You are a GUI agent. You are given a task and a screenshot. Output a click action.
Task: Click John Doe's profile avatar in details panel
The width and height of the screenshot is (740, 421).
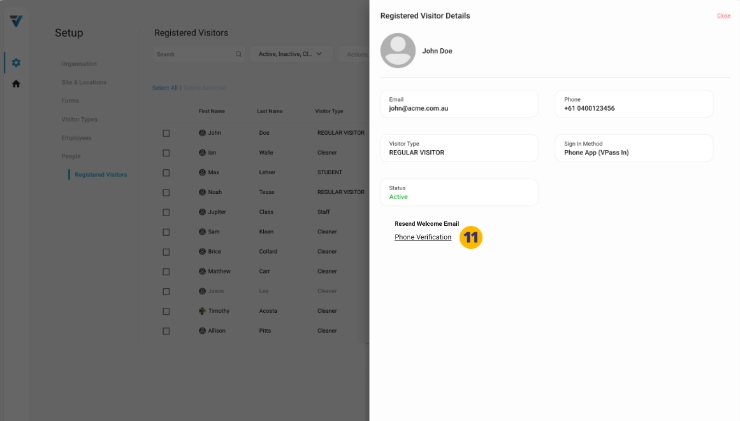click(398, 50)
